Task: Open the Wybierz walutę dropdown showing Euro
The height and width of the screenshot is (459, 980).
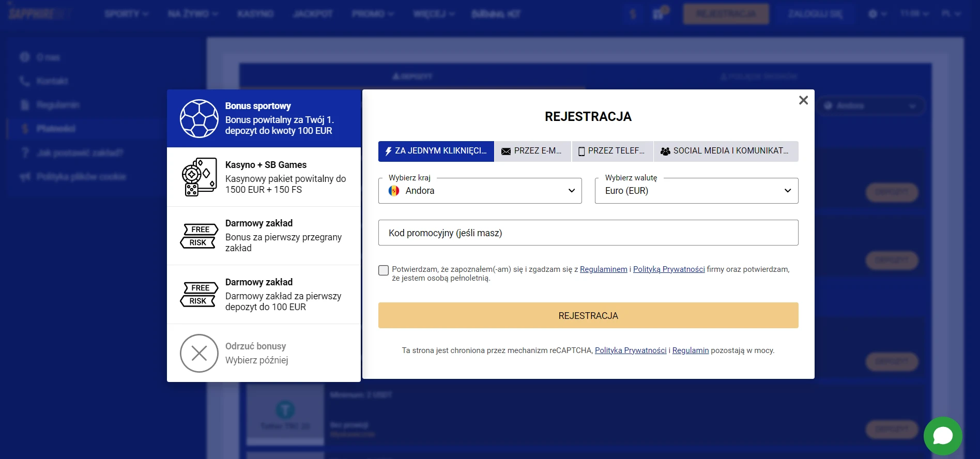Action: click(697, 191)
